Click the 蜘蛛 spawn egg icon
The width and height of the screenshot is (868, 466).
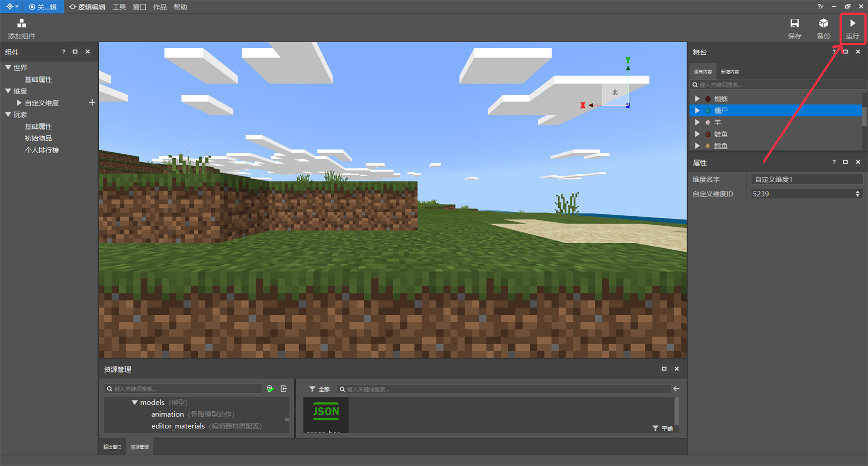(708, 99)
